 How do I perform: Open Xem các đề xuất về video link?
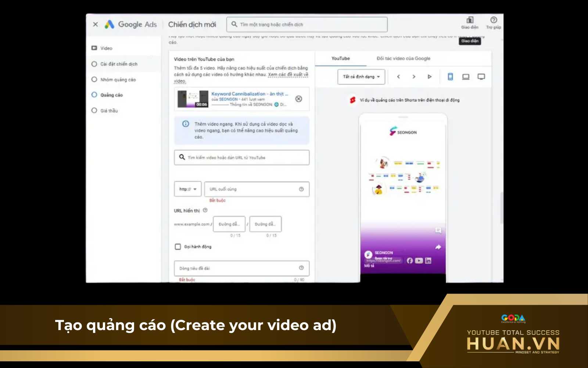[x=288, y=74]
